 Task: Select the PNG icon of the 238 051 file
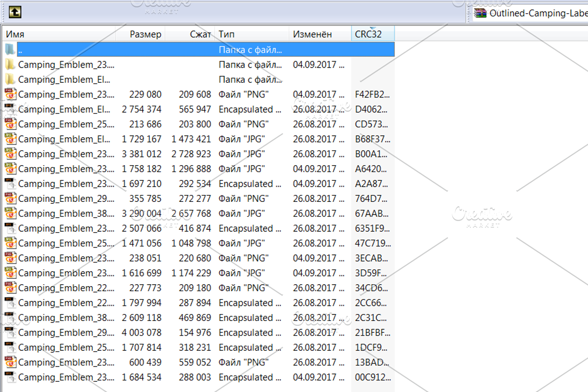pyautogui.click(x=10, y=258)
